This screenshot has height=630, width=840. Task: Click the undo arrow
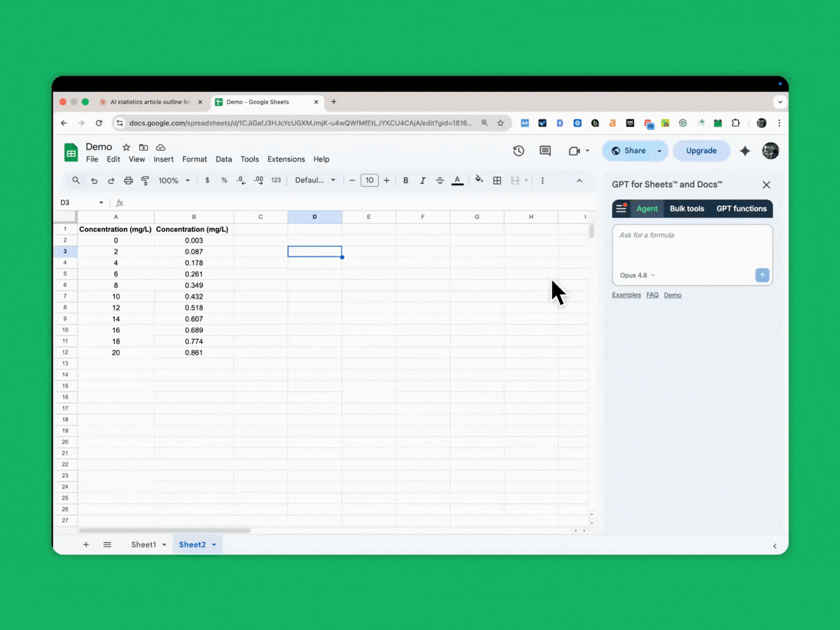[x=94, y=180]
